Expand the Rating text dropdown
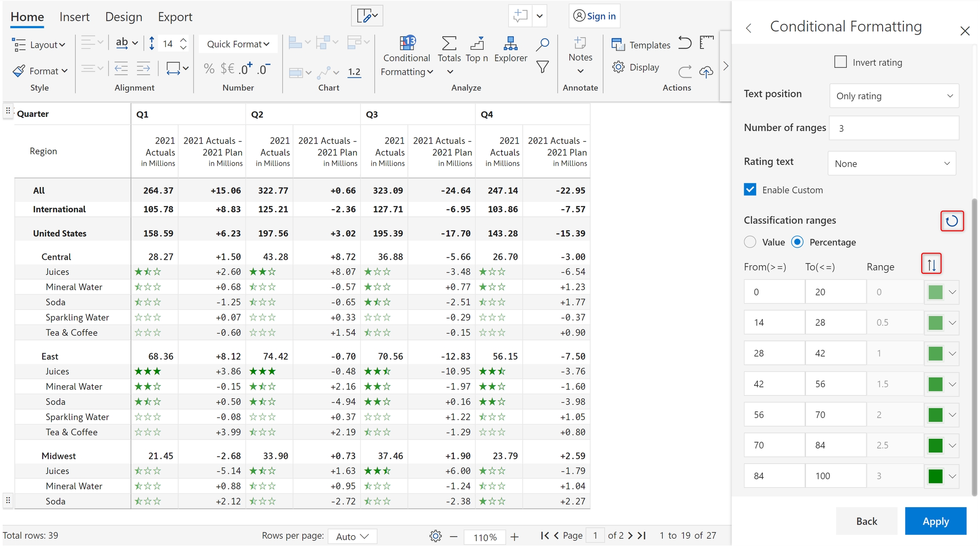The width and height of the screenshot is (980, 548). (x=892, y=164)
